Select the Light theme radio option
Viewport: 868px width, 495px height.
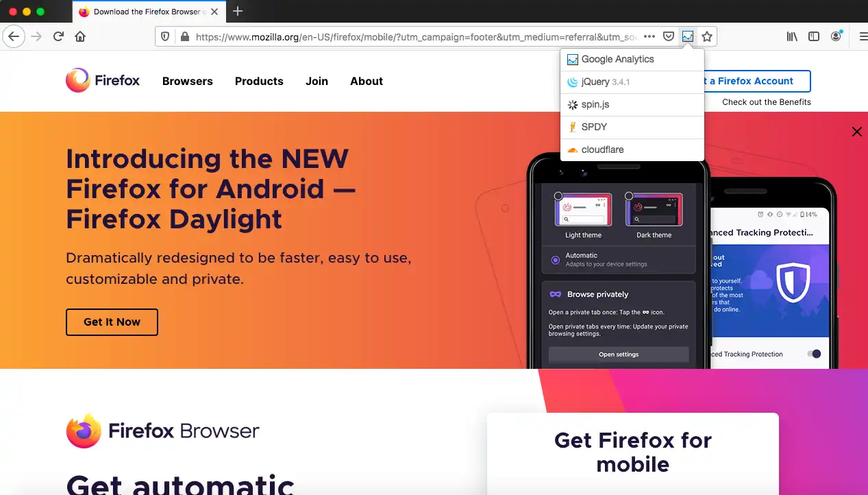(x=558, y=196)
